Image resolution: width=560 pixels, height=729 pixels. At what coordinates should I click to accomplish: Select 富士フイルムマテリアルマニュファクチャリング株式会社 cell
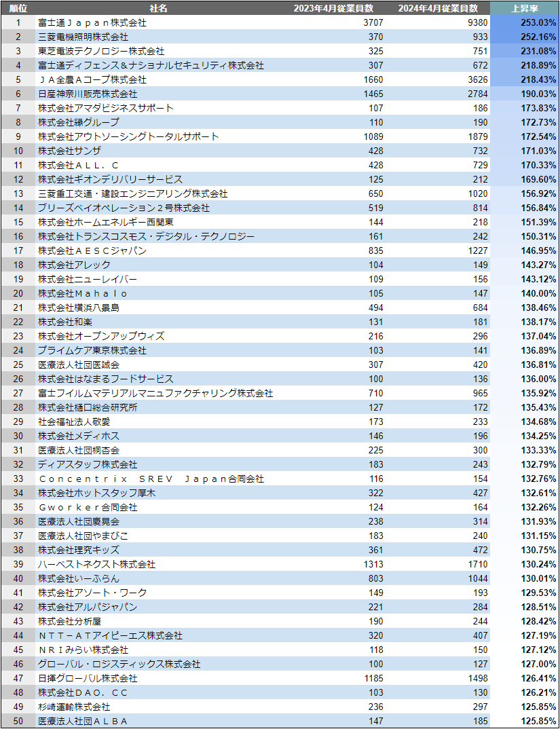156,394
